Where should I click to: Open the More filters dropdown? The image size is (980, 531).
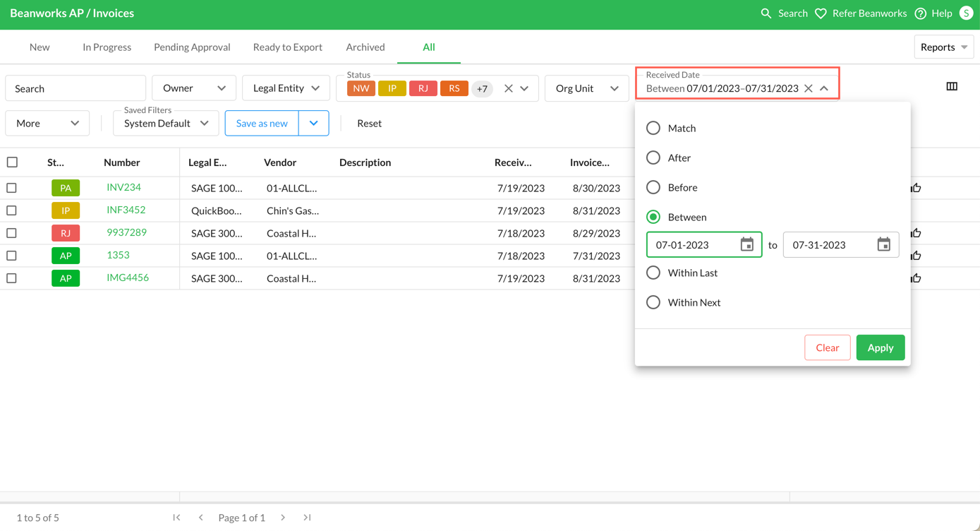coord(47,123)
